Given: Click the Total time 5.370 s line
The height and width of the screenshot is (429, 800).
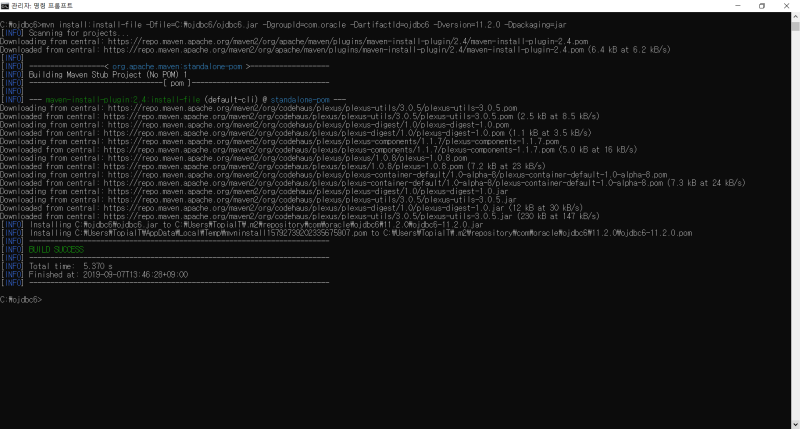Looking at the screenshot, I should (71, 266).
